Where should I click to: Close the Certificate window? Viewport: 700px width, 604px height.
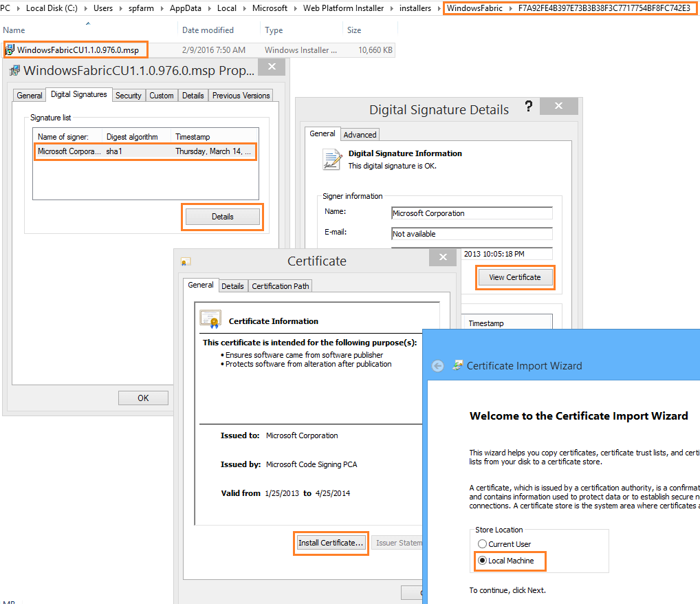tap(443, 257)
